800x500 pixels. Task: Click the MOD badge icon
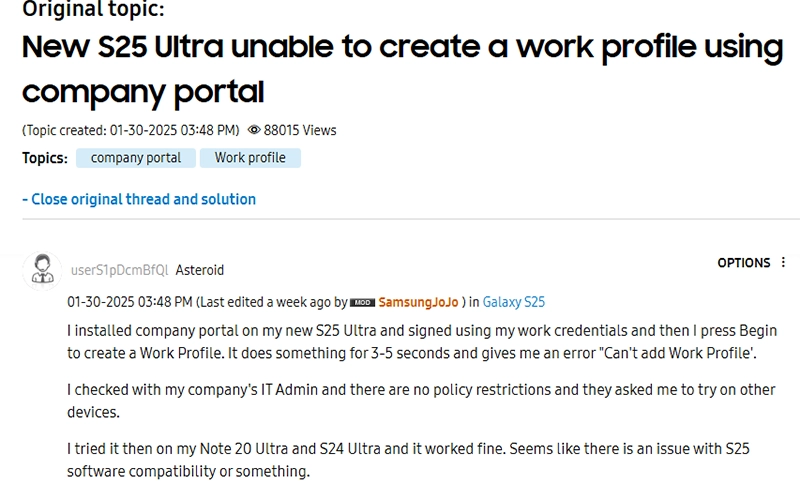pos(362,303)
